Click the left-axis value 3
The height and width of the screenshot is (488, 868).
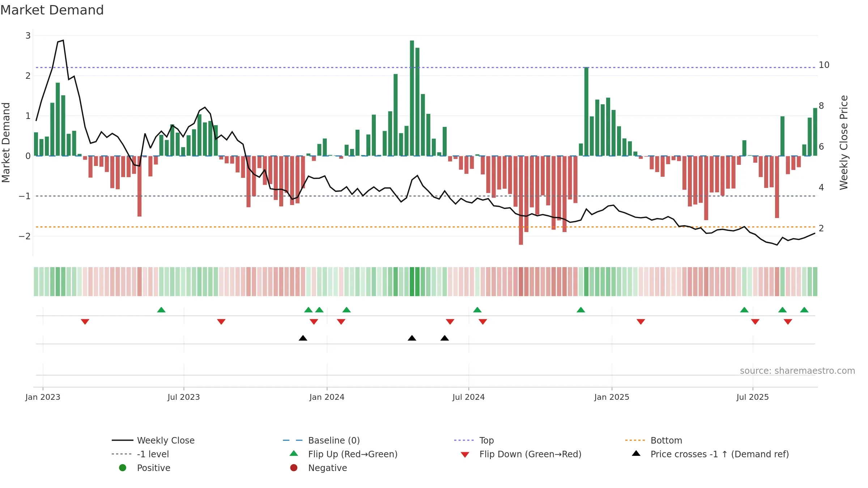(28, 36)
